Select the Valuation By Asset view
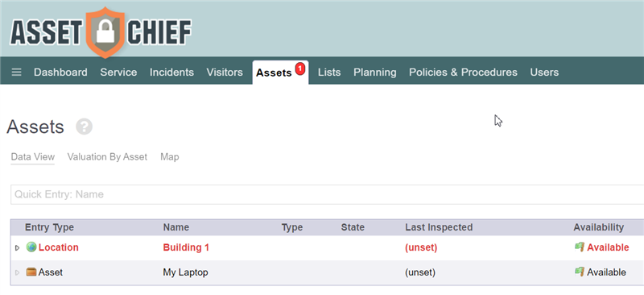644x295 pixels. (107, 156)
